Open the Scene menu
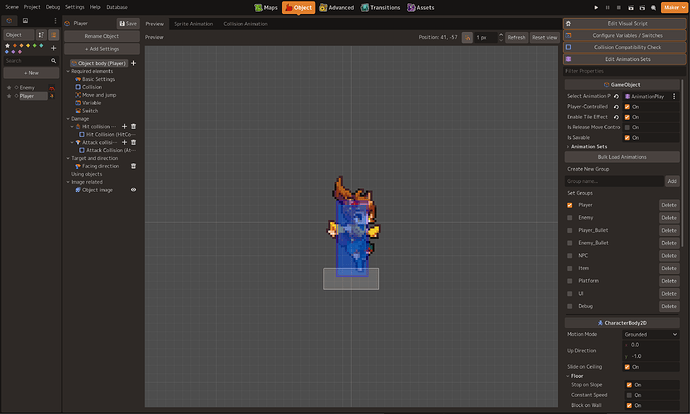Screen dimensions: 690x414 pyautogui.click(x=12, y=7)
